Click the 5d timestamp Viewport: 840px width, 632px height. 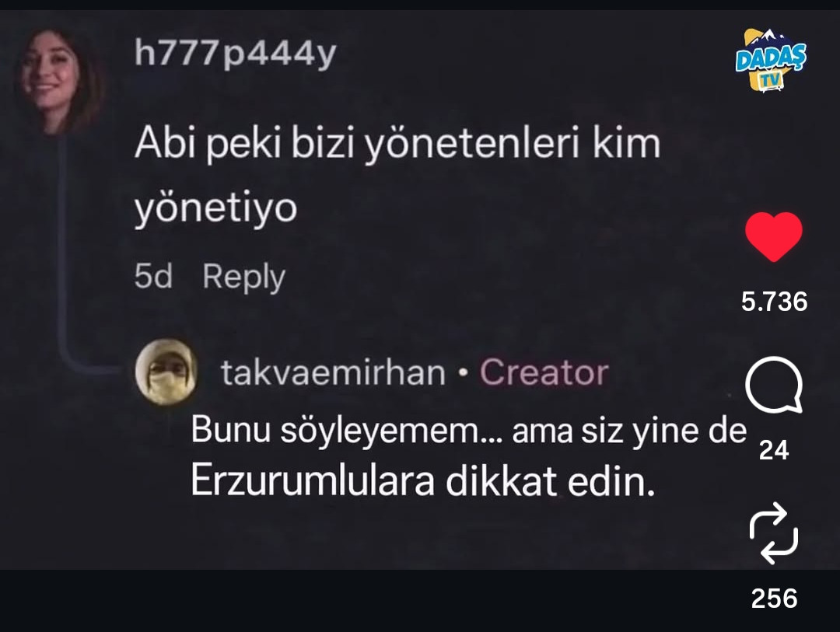click(153, 276)
